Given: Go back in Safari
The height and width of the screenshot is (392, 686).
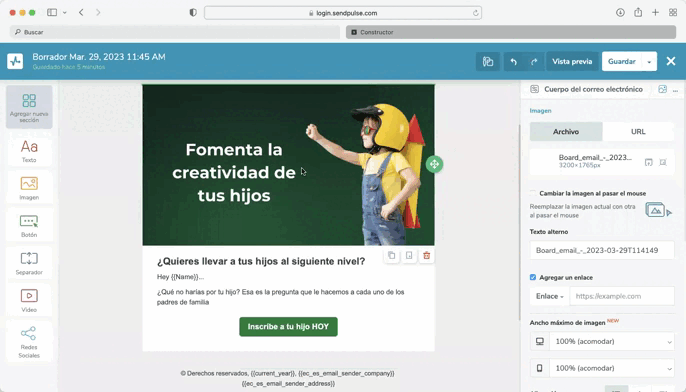Looking at the screenshot, I should [x=81, y=13].
